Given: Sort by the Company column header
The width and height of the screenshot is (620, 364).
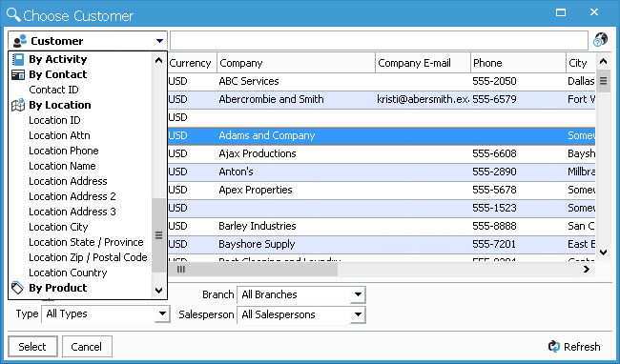Looking at the screenshot, I should tap(296, 63).
